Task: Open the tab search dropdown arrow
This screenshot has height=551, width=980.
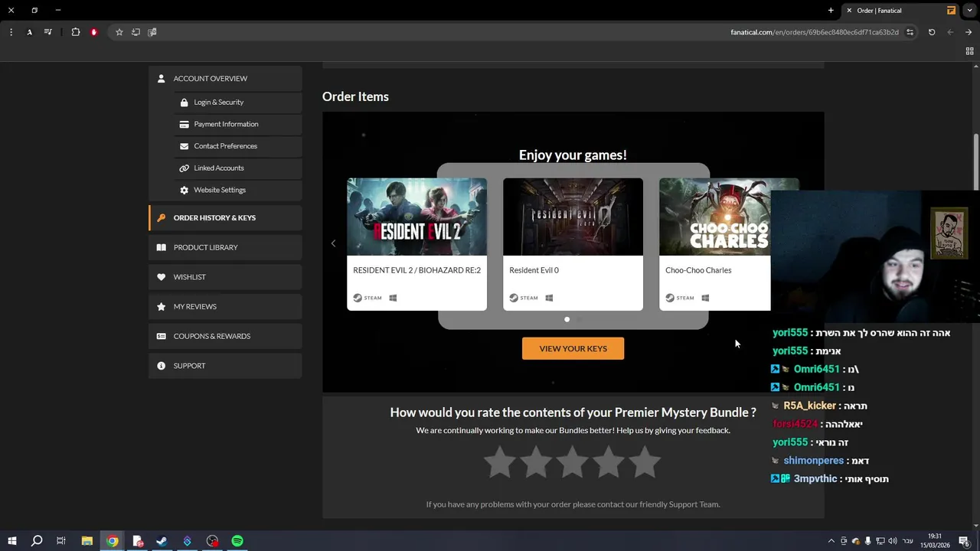Action: 970,10
